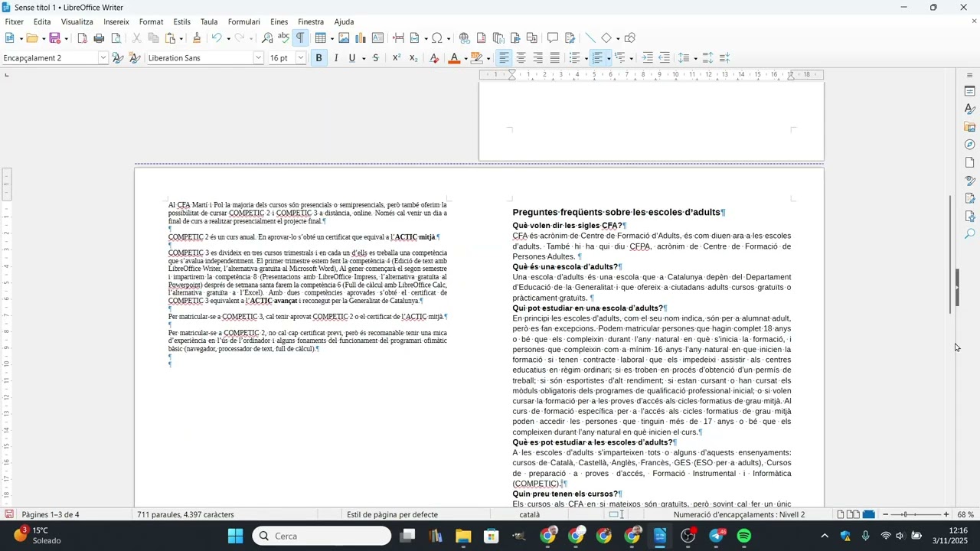Undo the last action

pos(217,38)
